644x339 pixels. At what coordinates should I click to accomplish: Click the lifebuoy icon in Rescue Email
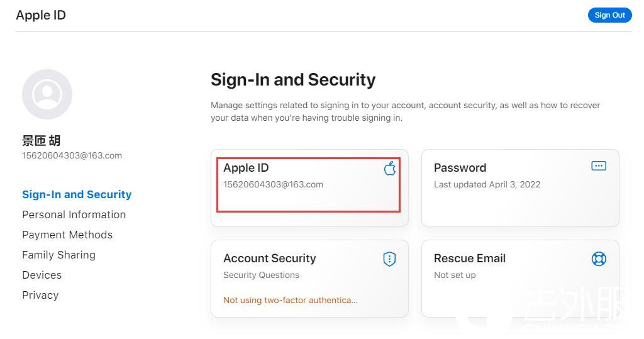point(599,258)
